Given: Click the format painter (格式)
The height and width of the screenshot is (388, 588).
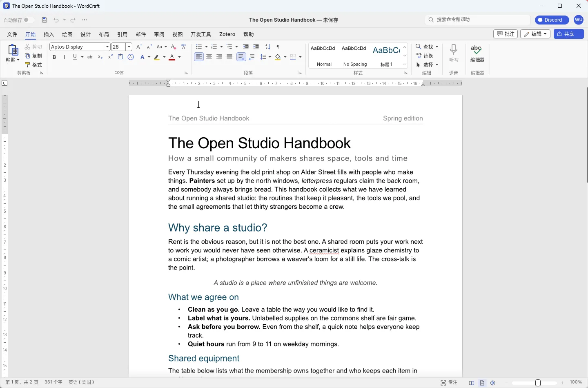Looking at the screenshot, I should pyautogui.click(x=33, y=65).
